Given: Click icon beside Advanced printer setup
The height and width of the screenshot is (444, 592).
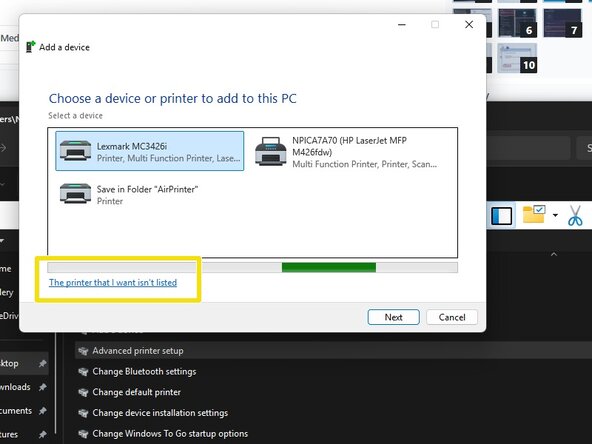Looking at the screenshot, I should coord(83,351).
